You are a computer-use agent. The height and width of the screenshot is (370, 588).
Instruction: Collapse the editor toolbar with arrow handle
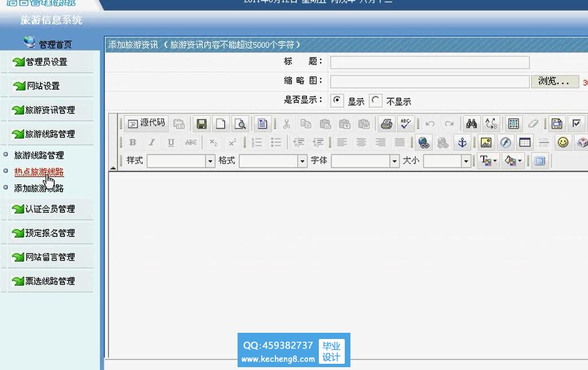[113, 168]
